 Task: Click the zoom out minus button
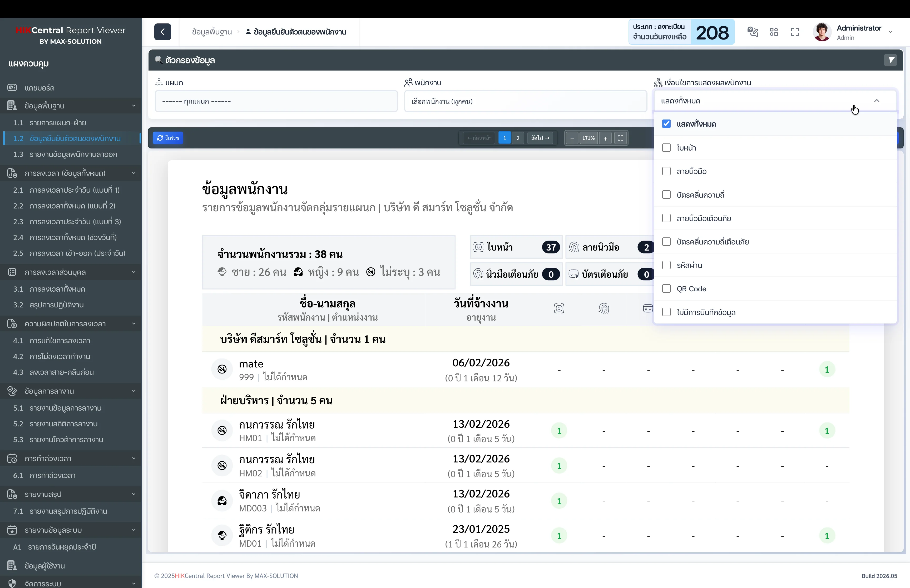pyautogui.click(x=572, y=138)
